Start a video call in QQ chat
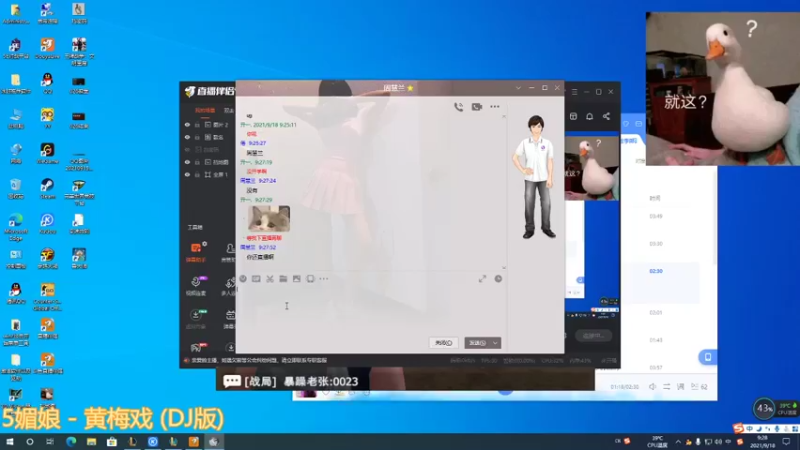The width and height of the screenshot is (800, 450). (x=477, y=107)
